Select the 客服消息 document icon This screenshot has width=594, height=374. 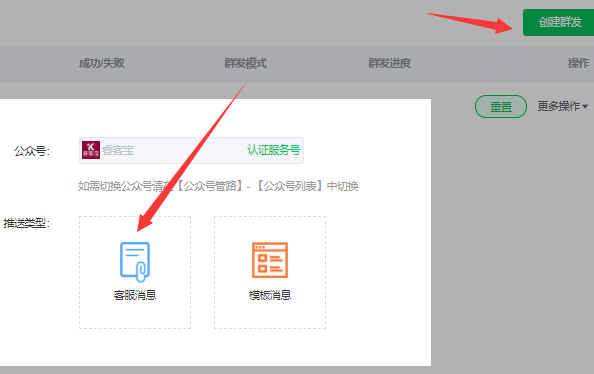pyautogui.click(x=135, y=262)
